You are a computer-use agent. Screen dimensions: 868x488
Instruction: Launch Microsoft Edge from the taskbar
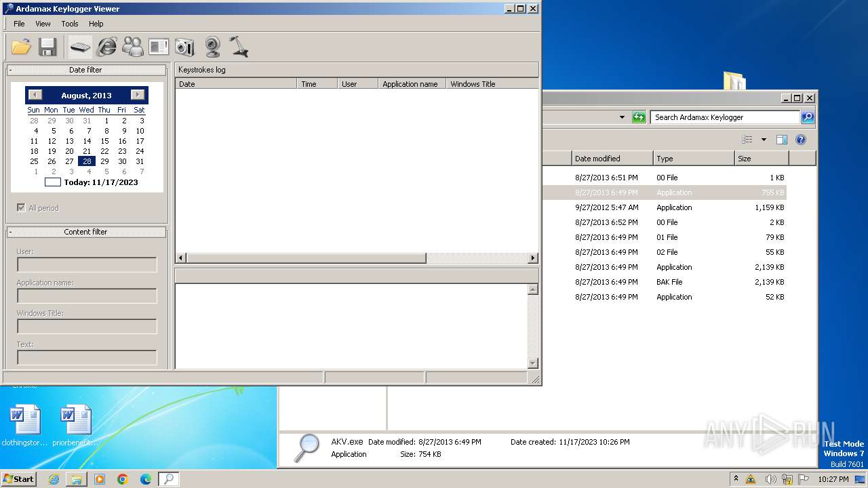coord(146,479)
